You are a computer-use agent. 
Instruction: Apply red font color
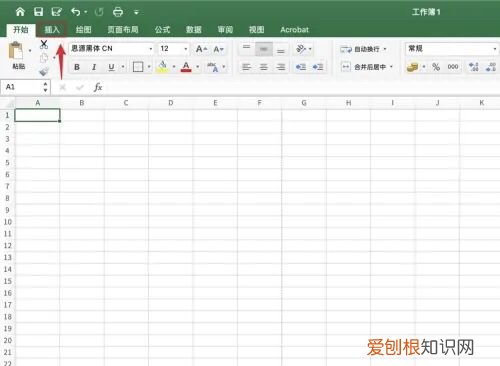186,67
